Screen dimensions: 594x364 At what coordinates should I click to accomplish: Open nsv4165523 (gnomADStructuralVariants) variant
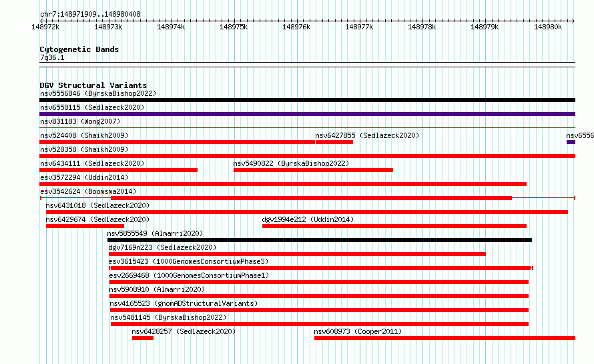click(x=184, y=303)
